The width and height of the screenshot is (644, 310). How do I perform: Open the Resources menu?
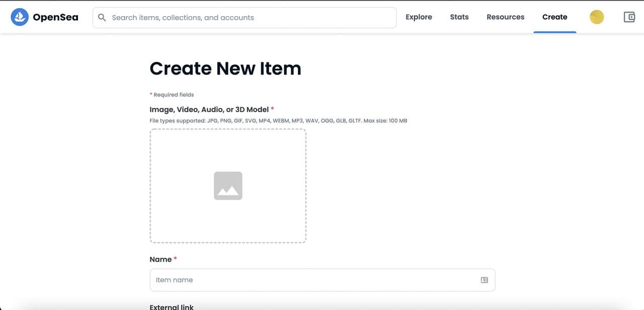[505, 17]
